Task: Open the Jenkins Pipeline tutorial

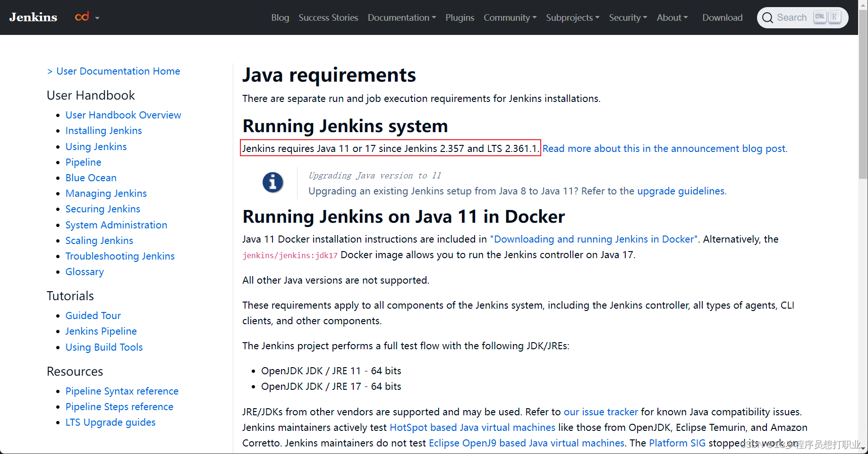Action: [x=101, y=331]
